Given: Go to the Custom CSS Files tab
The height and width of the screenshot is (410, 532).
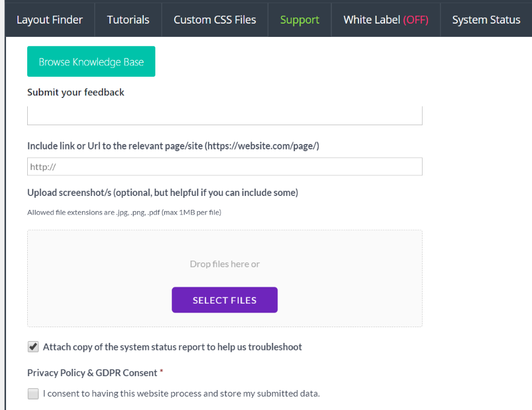Looking at the screenshot, I should (x=215, y=20).
